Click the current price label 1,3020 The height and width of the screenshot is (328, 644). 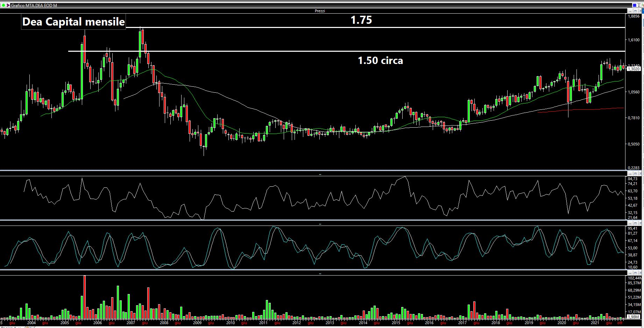pyautogui.click(x=634, y=69)
